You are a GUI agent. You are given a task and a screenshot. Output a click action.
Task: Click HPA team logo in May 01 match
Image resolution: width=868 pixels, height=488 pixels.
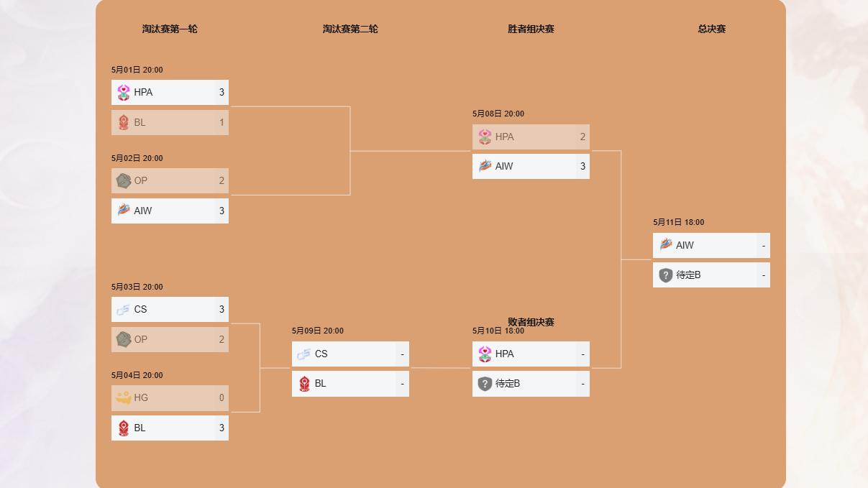coord(124,92)
